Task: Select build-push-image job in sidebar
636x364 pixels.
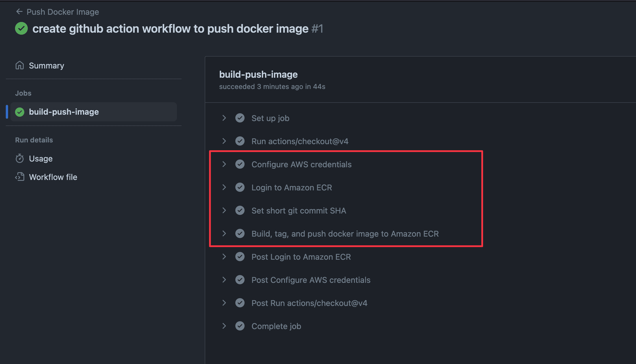Action: [x=64, y=112]
